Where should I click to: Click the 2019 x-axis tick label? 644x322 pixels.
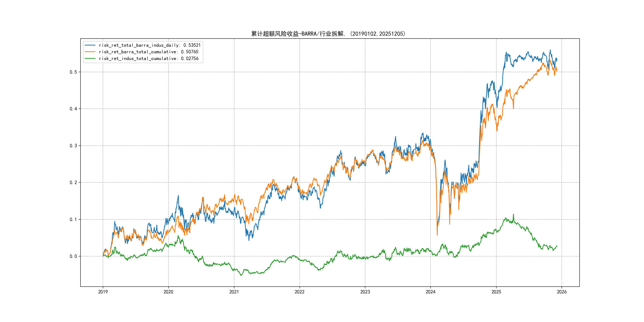click(x=103, y=292)
